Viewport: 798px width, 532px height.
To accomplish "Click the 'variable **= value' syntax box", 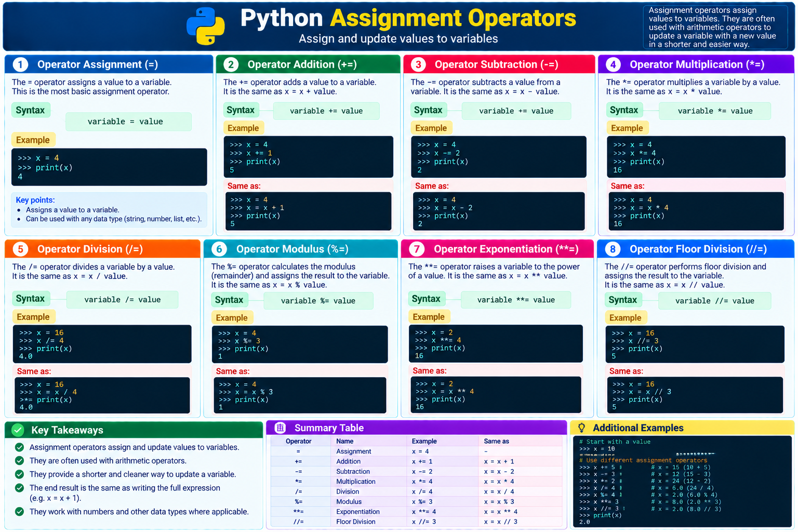I will [516, 300].
